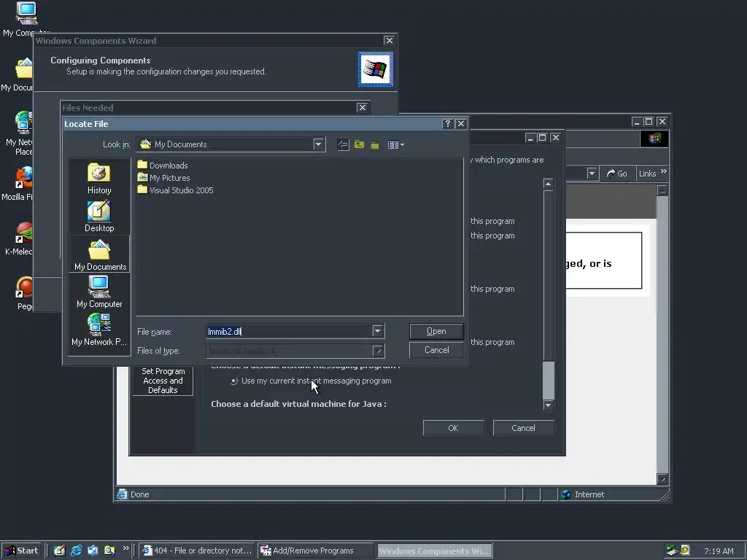Open K-Meleon desktop shortcut
The width and height of the screenshot is (747, 560).
pos(19,238)
